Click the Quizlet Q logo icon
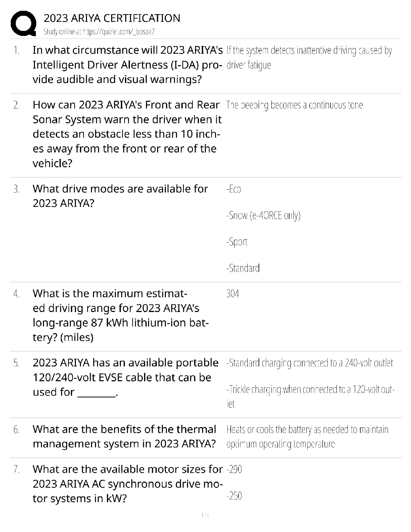The image size is (411, 532). click(24, 24)
